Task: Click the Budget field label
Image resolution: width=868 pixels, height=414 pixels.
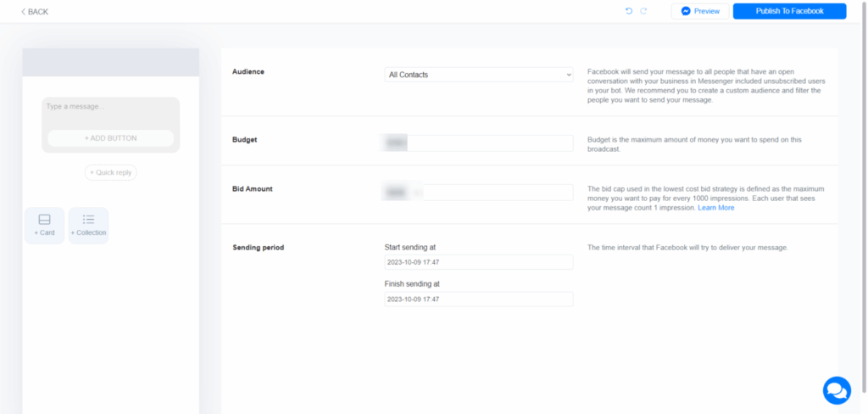Action: 245,139
